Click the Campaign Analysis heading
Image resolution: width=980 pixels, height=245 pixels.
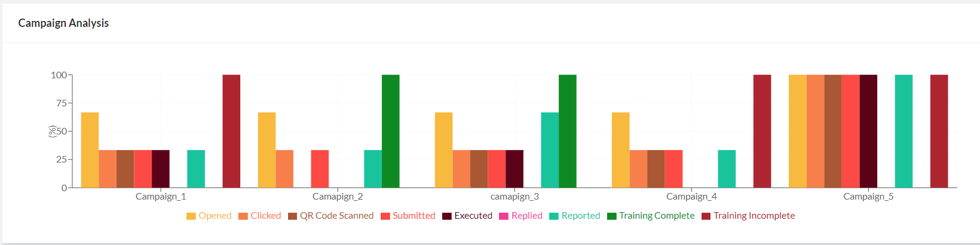[x=63, y=23]
